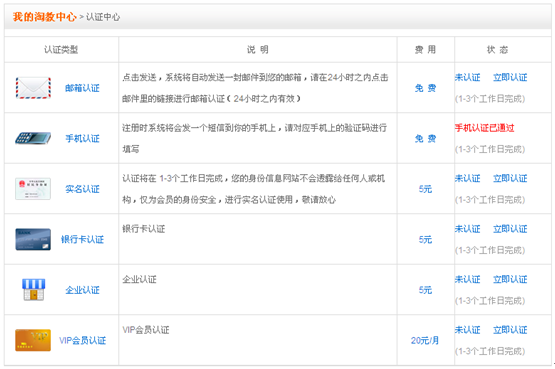
Task: Open the VIP会员认证 link
Action: coord(82,340)
